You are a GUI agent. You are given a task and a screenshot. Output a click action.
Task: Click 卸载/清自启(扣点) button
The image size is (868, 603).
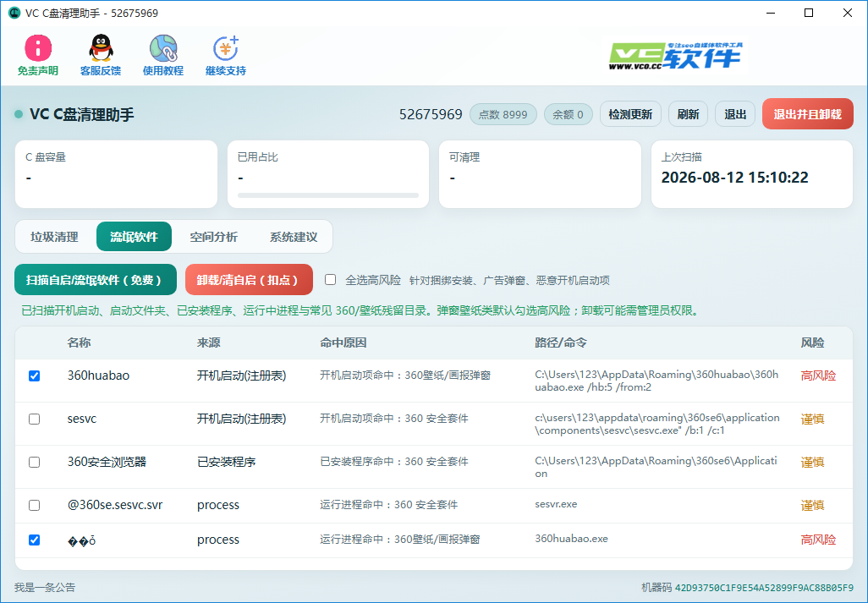click(x=249, y=280)
